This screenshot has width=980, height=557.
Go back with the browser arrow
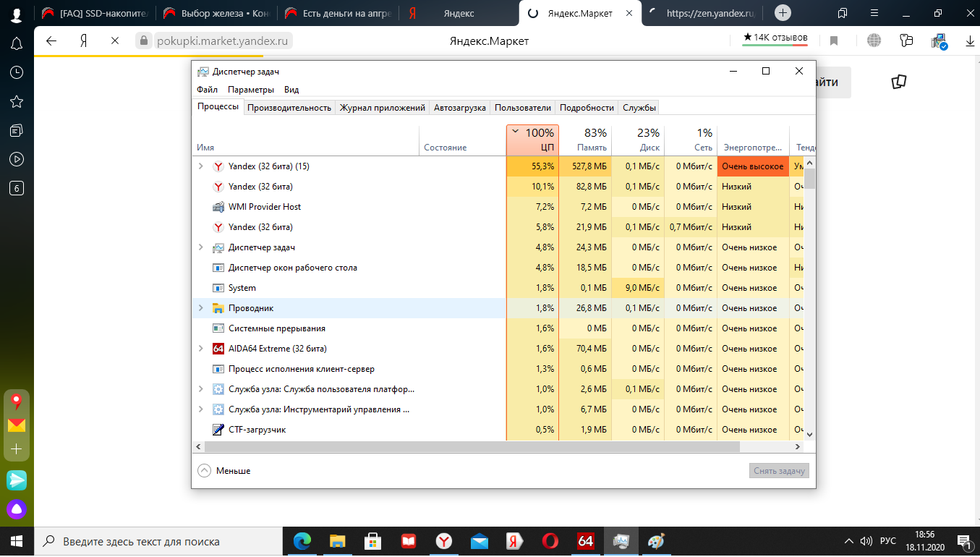[51, 41]
